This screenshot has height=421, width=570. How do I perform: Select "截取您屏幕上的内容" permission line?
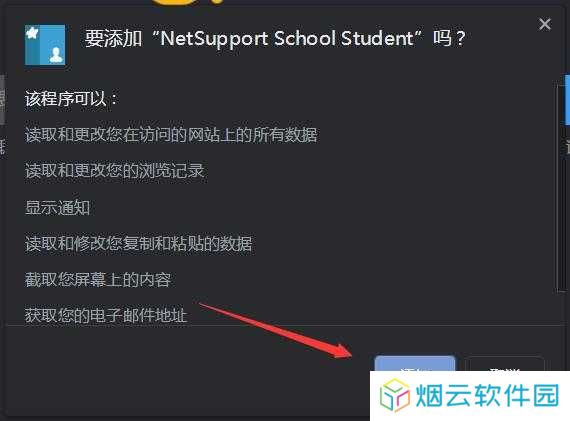click(98, 280)
